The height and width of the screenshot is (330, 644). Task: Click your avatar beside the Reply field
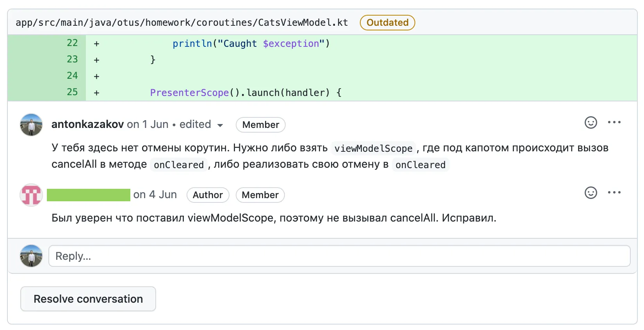pos(31,256)
